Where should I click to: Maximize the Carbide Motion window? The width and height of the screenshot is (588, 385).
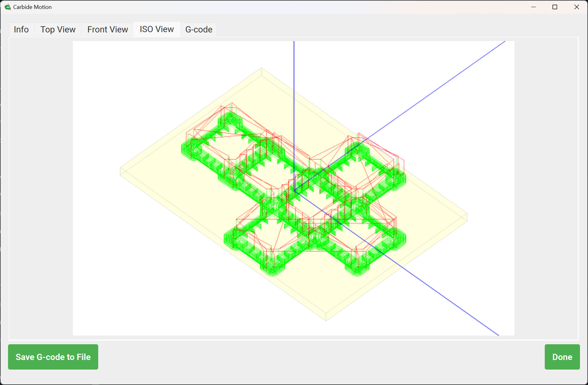[x=555, y=7]
